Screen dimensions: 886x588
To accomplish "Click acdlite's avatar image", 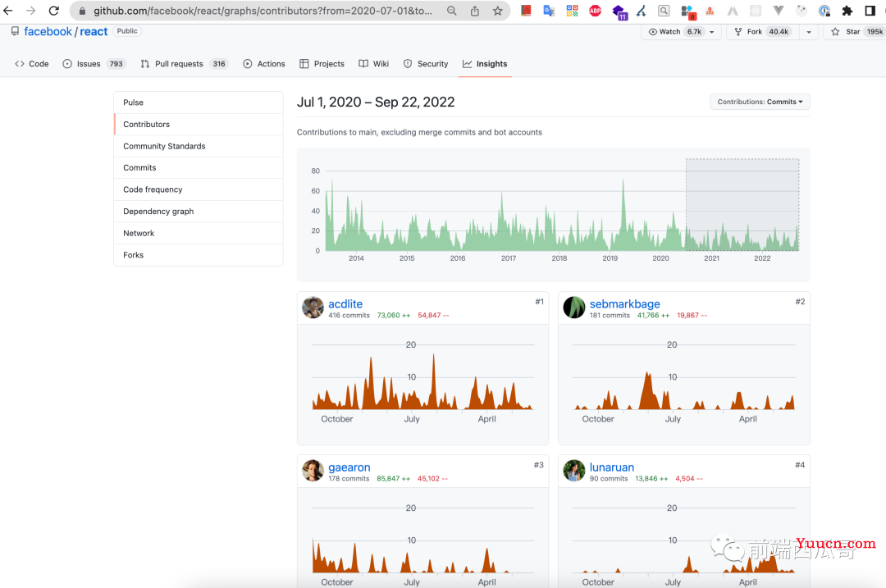I will (313, 308).
